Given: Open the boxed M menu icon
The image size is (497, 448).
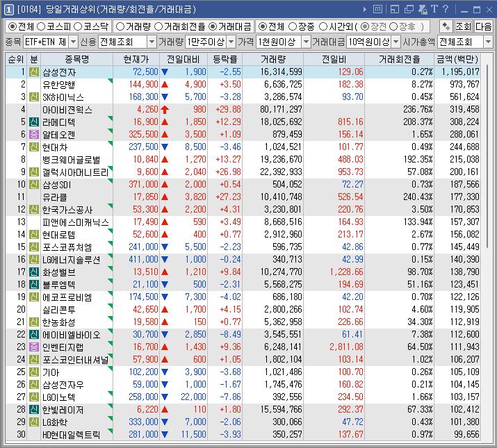Looking at the screenshot, I should click(377, 9).
